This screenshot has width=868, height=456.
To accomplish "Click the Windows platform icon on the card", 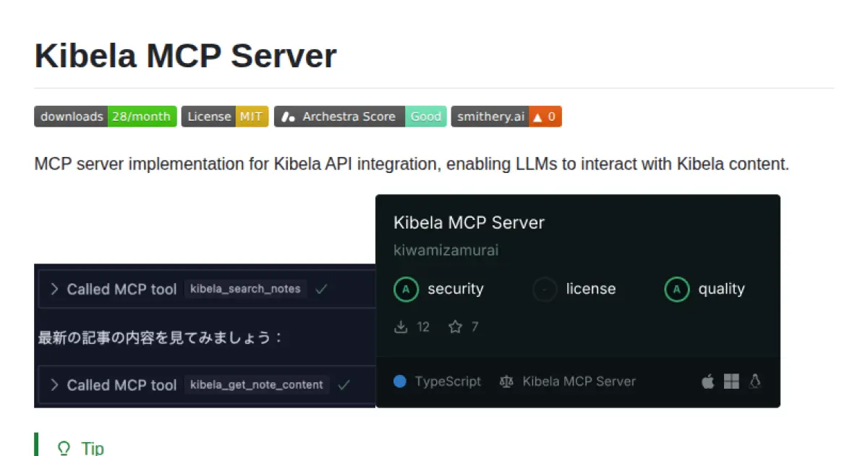I will click(731, 381).
